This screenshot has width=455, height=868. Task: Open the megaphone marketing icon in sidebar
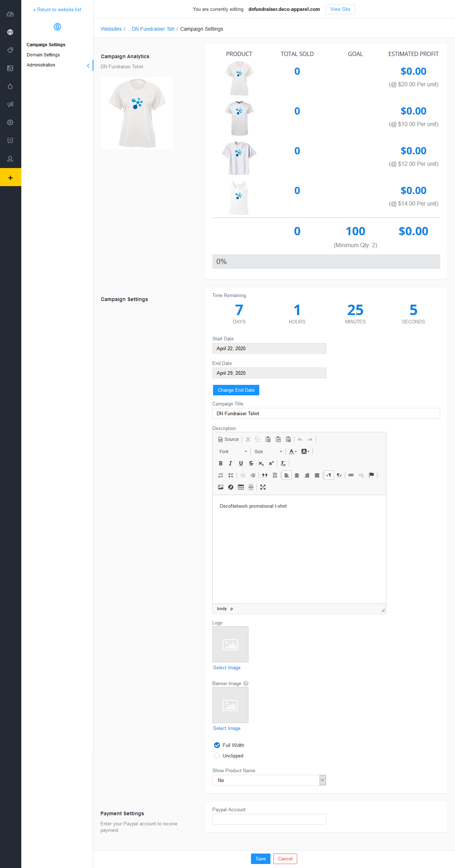pos(10,104)
